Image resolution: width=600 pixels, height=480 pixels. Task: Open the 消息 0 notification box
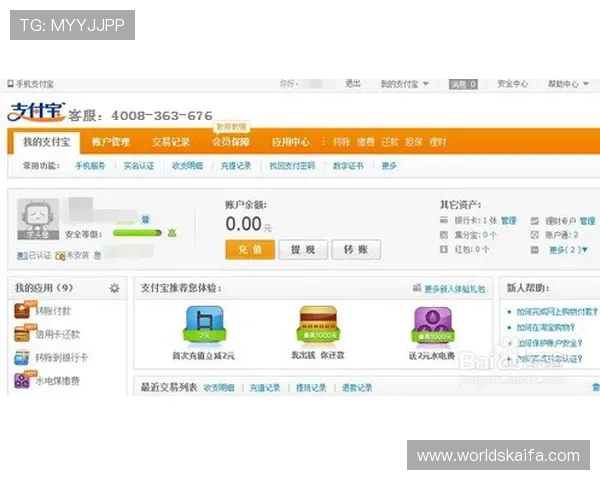point(463,84)
